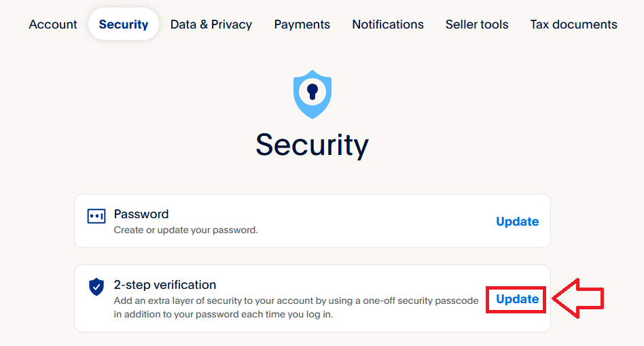Click the 2-step verification description text

pyautogui.click(x=296, y=307)
